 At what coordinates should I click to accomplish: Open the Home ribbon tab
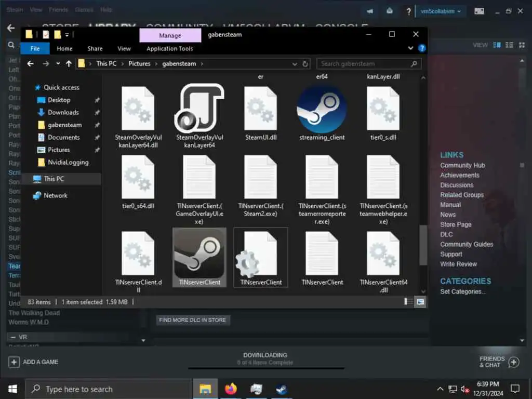coord(64,48)
